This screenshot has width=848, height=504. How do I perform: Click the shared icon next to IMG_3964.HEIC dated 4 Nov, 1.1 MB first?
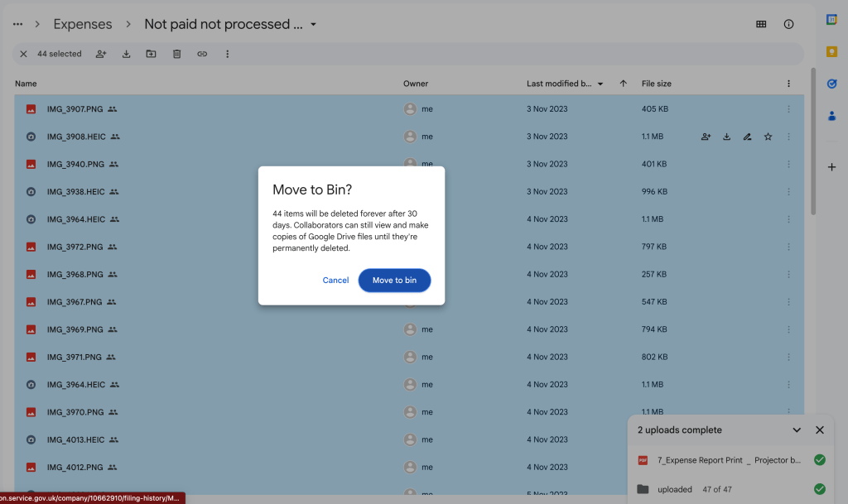(114, 219)
